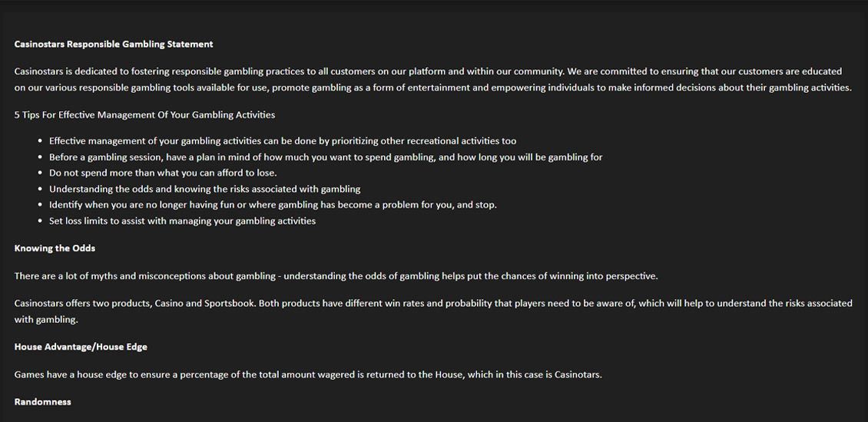The image size is (868, 422).
Task: Click the short line reading 'with gambling.'
Action: (x=46, y=320)
